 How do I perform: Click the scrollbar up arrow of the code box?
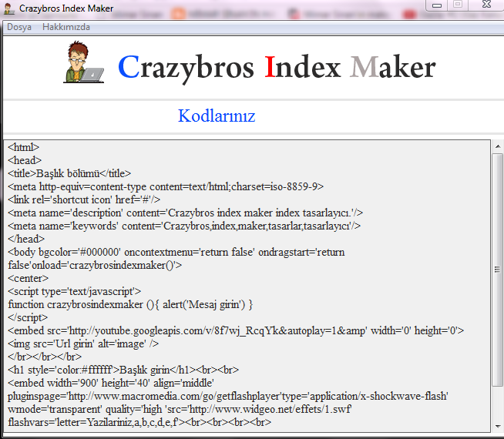point(498,147)
